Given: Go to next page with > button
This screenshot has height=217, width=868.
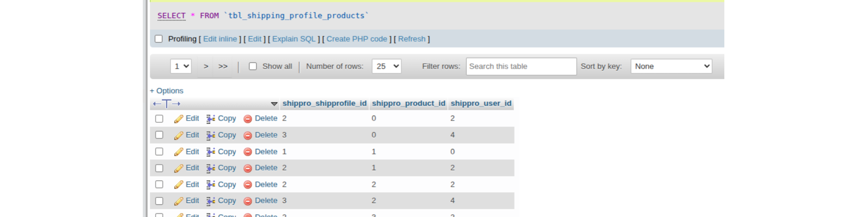Looking at the screenshot, I should click(206, 66).
